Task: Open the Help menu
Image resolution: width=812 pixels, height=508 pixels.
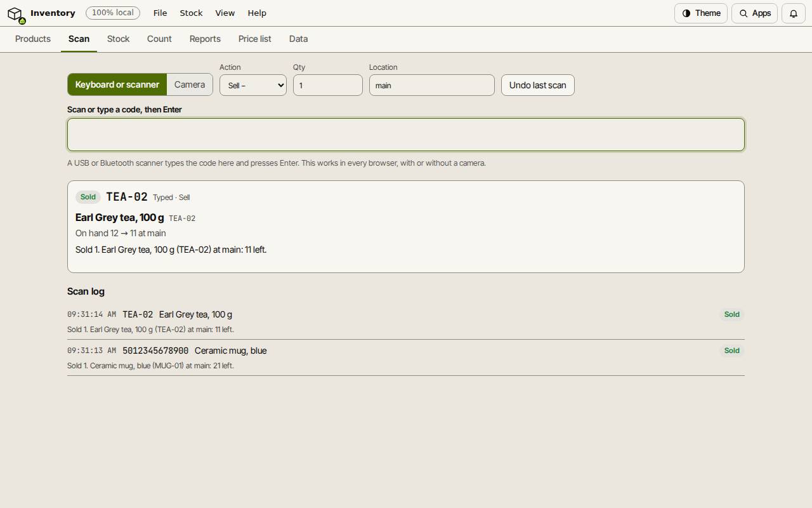Action: (257, 13)
